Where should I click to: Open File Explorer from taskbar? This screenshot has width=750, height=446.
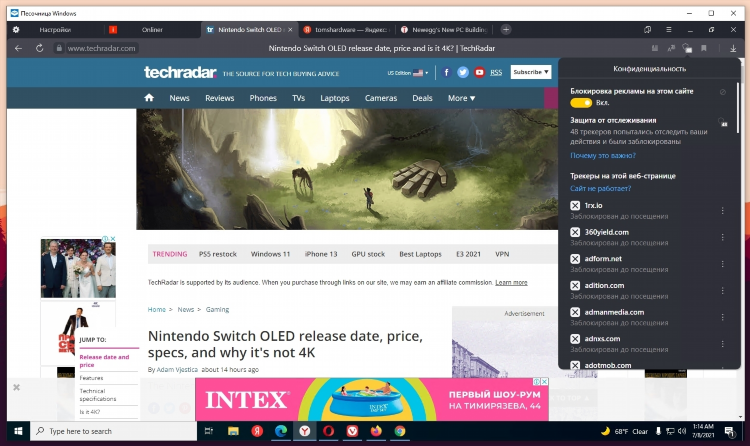(233, 431)
